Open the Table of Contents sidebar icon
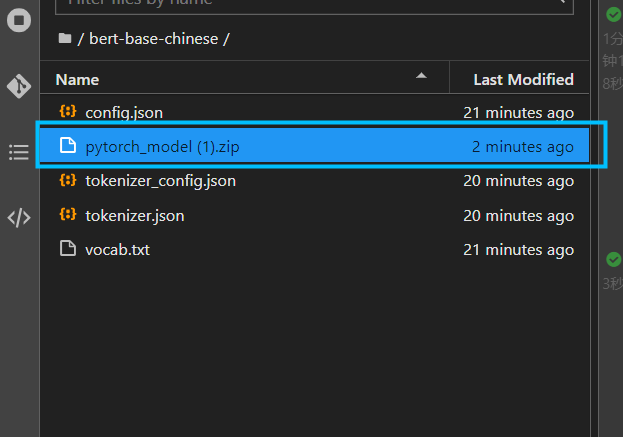Screen dimensions: 623x437 (19, 152)
